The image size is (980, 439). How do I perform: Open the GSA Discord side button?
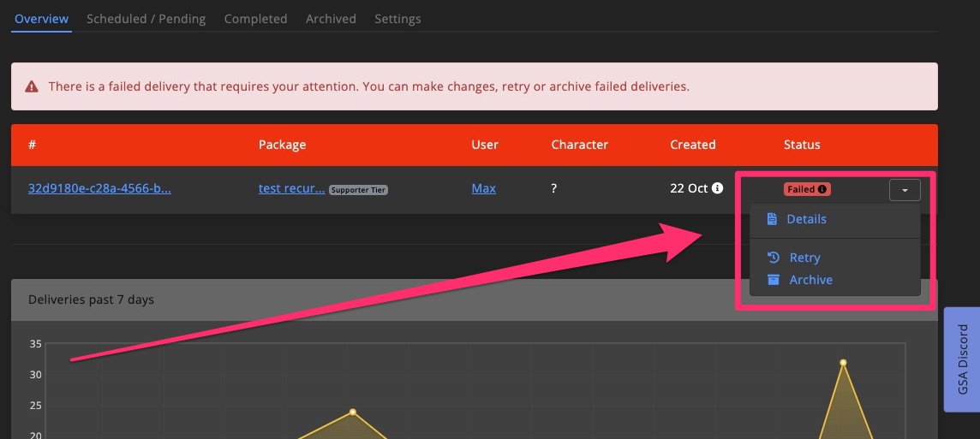(x=961, y=359)
